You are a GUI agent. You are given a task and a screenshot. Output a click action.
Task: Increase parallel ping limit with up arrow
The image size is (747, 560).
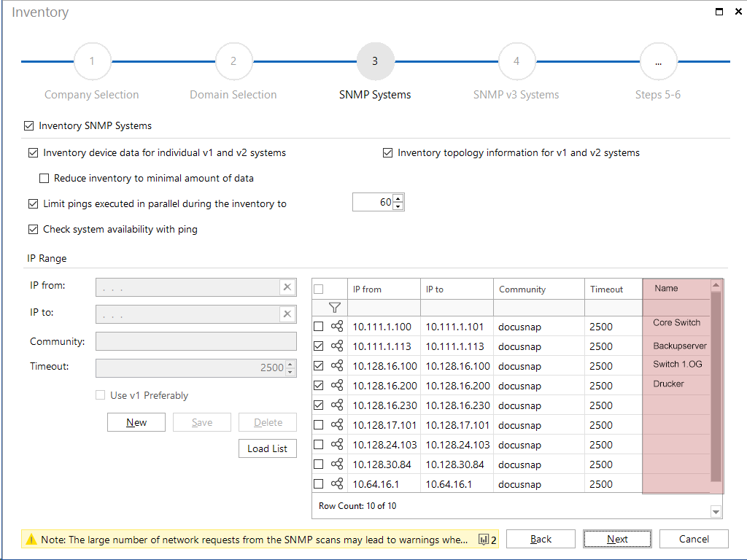click(x=398, y=198)
